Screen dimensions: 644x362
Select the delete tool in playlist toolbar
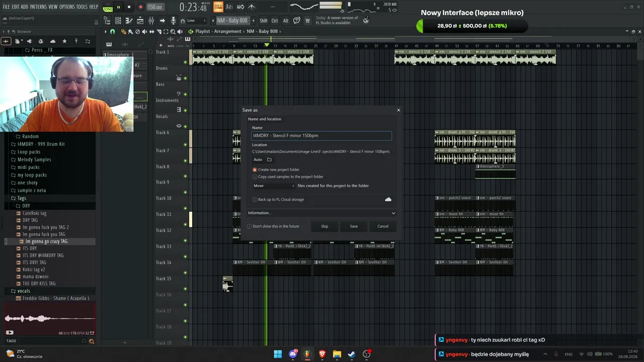coord(138,32)
